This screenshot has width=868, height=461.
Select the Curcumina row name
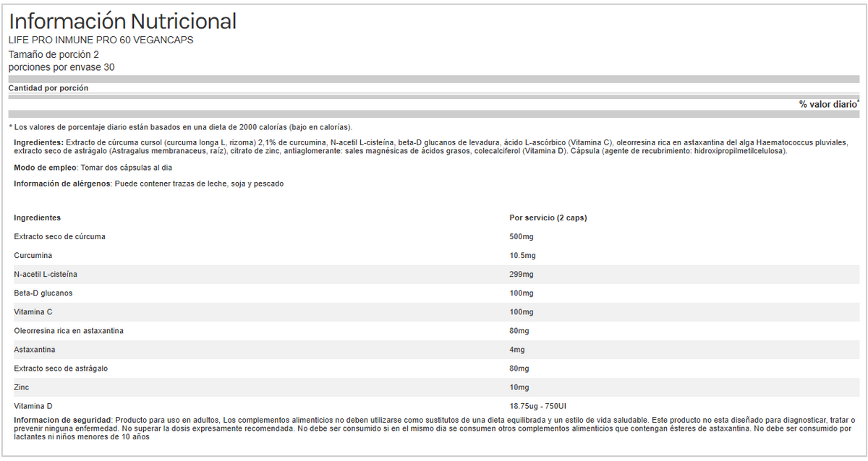[33, 256]
